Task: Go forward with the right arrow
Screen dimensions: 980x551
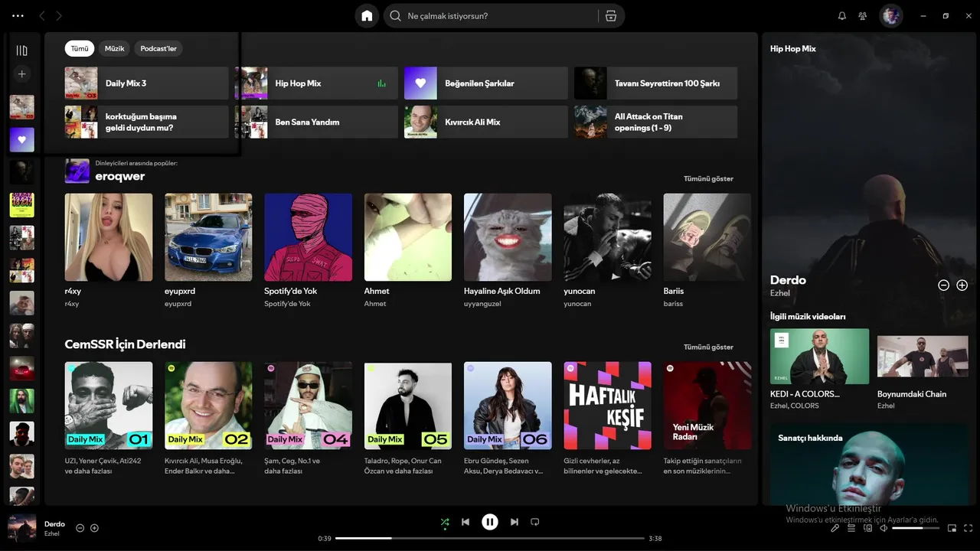Action: click(59, 16)
